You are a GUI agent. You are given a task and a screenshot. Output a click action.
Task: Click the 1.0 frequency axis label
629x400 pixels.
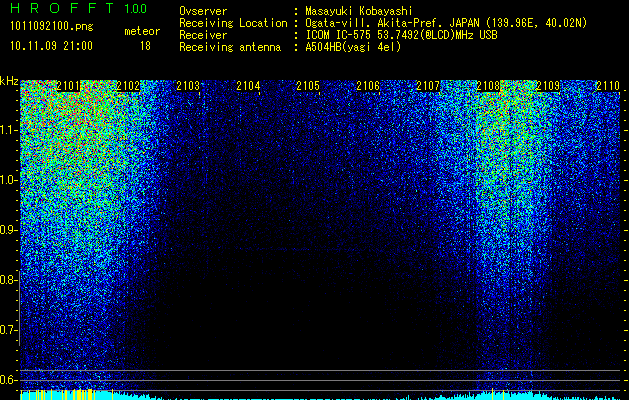tap(9, 180)
